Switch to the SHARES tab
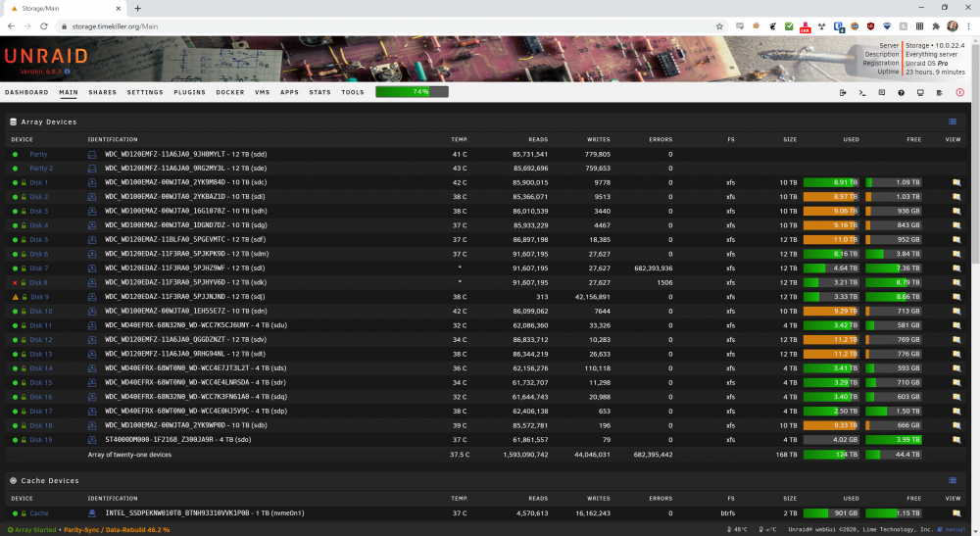The height and width of the screenshot is (536, 980). click(x=103, y=92)
